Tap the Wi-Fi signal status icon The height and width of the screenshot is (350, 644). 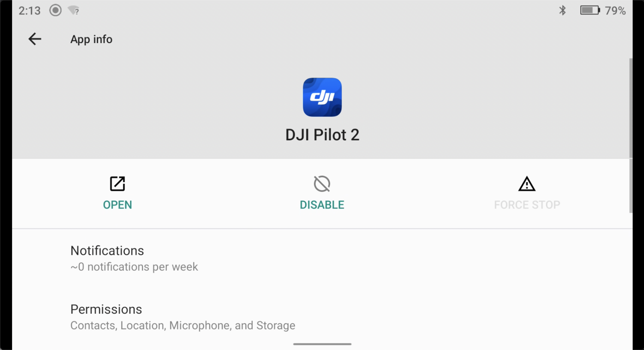pyautogui.click(x=74, y=10)
